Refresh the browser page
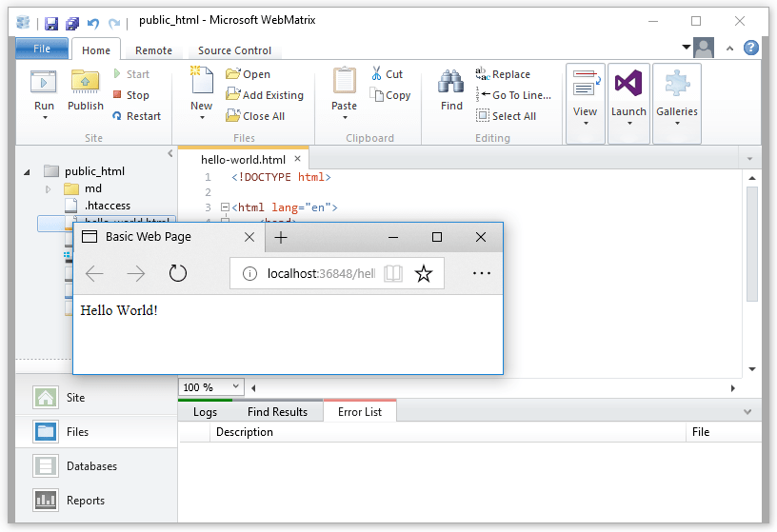The image size is (777, 532). tap(177, 273)
